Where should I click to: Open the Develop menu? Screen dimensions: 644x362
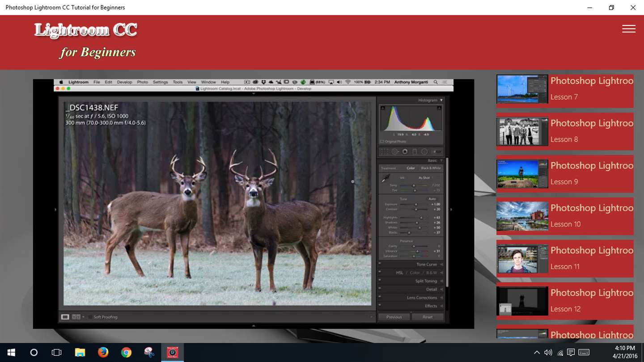tap(124, 82)
